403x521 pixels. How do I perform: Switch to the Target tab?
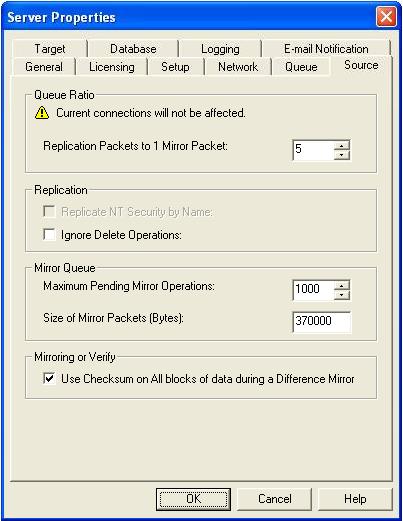[50, 49]
